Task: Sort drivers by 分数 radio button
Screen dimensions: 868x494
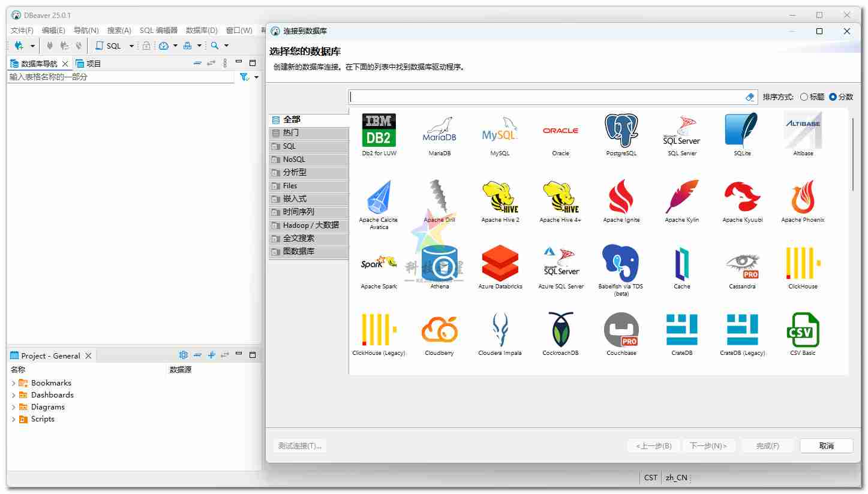Action: pyautogui.click(x=833, y=97)
